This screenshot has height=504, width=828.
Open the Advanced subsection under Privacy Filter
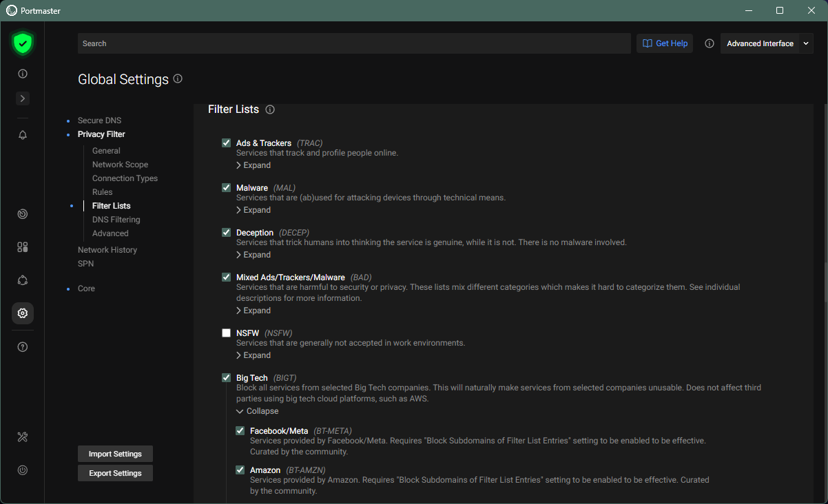click(110, 233)
